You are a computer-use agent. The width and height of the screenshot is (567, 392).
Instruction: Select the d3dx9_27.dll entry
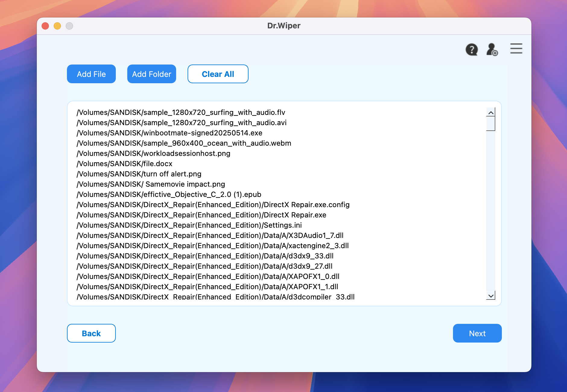click(204, 266)
